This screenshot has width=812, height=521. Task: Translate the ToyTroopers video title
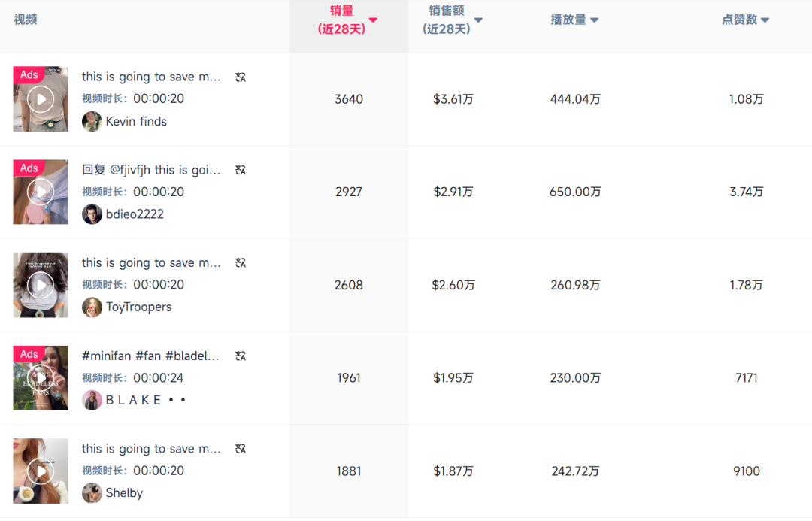click(239, 262)
